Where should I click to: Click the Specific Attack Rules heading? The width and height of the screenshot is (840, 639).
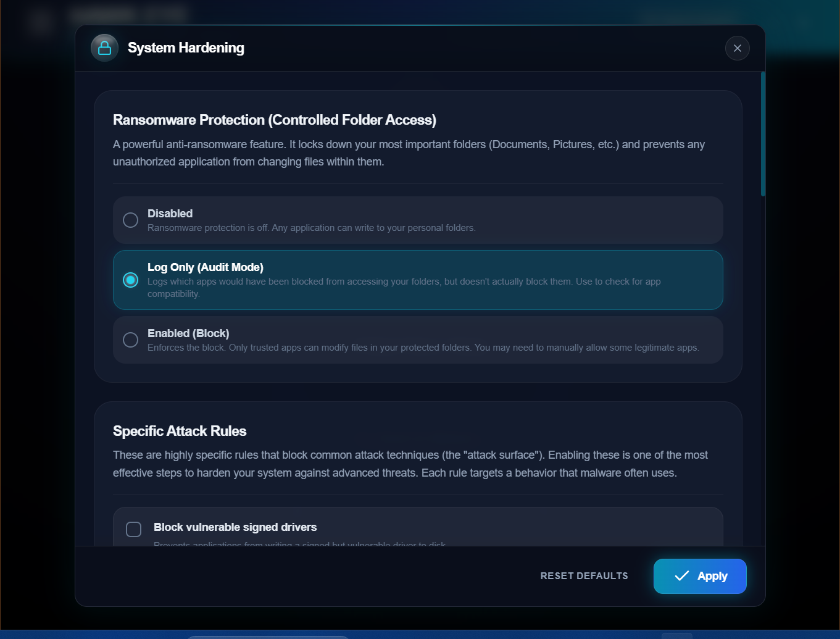pyautogui.click(x=180, y=431)
